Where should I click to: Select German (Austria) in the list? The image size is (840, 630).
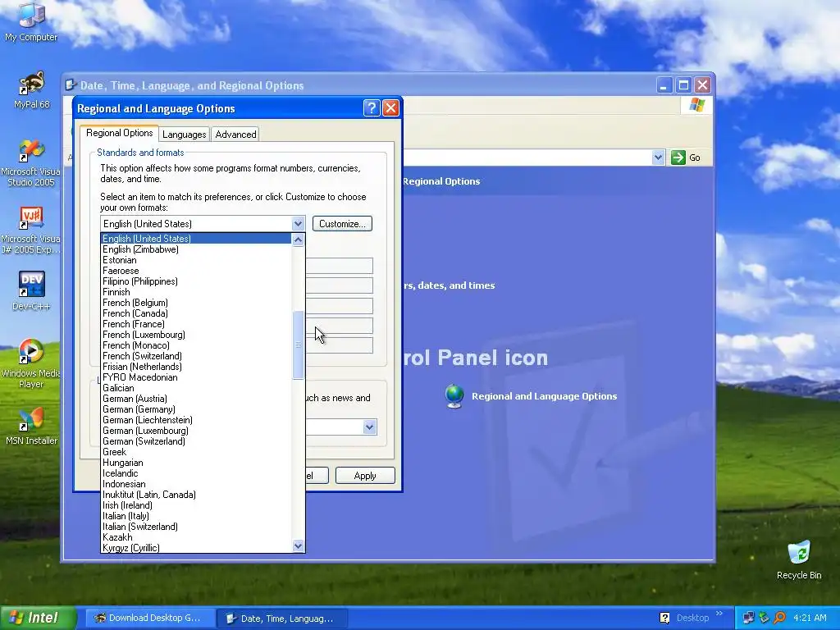coord(196,399)
